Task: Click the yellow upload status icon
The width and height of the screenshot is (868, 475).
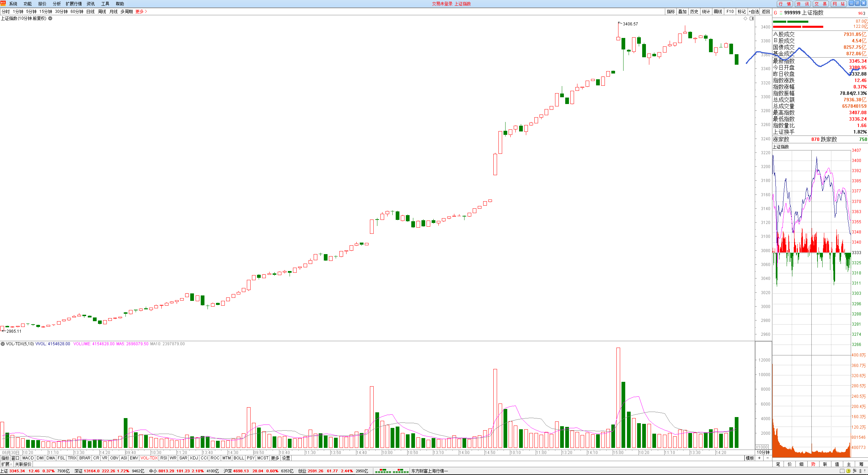Action: coord(848,471)
